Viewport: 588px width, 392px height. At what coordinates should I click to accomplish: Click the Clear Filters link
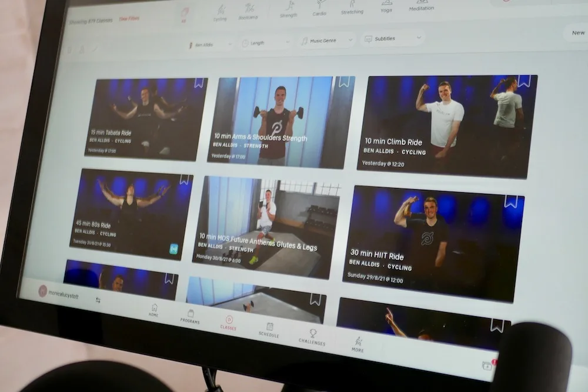[x=129, y=19]
